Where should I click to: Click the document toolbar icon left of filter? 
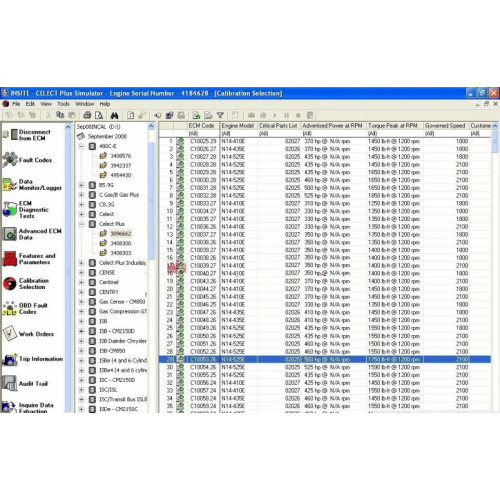208,115
